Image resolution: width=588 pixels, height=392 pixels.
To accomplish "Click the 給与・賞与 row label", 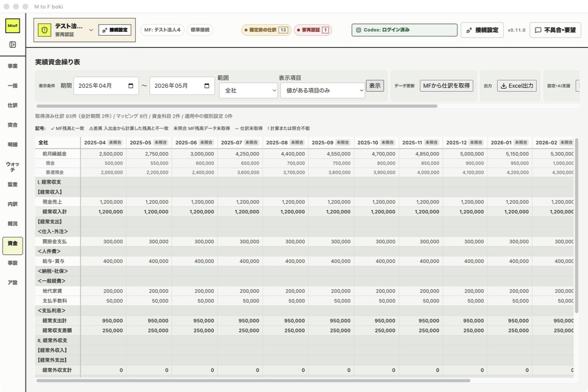I will click(53, 261).
